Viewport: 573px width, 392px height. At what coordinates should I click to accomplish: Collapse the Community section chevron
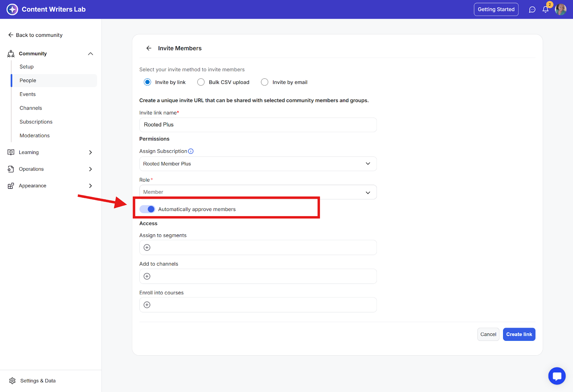click(91, 54)
